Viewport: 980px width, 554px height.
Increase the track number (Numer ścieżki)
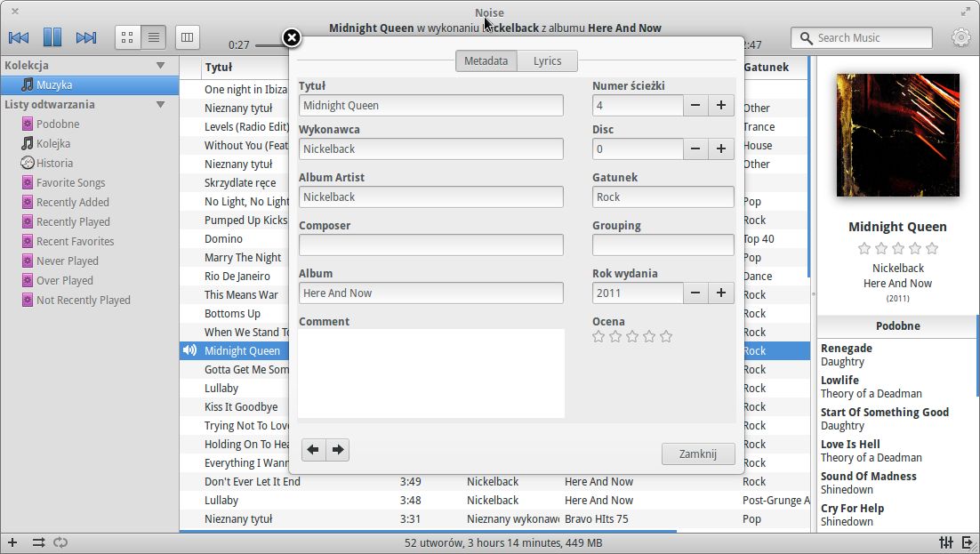pyautogui.click(x=721, y=105)
